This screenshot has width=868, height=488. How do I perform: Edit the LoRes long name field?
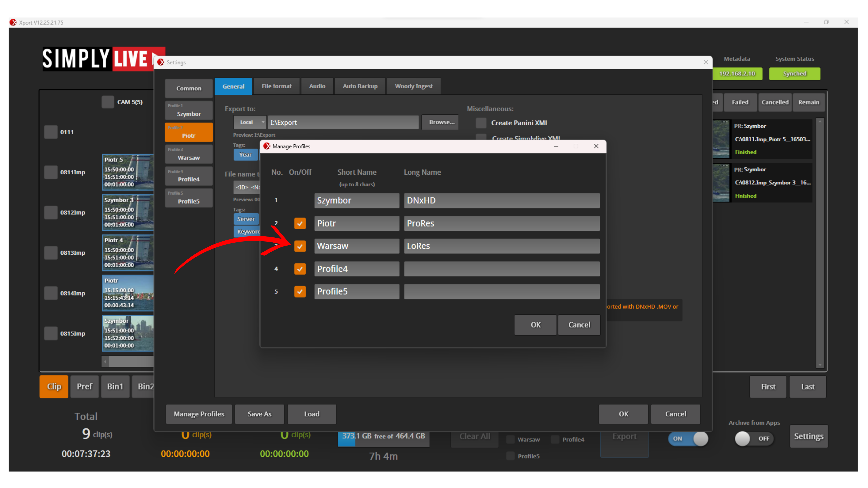(x=502, y=246)
